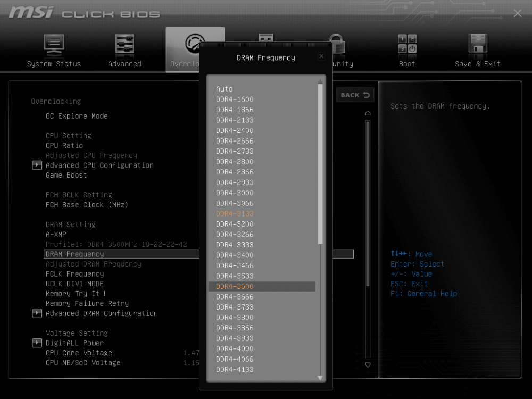Click the BACK button
This screenshot has width=532, height=399.
[355, 95]
